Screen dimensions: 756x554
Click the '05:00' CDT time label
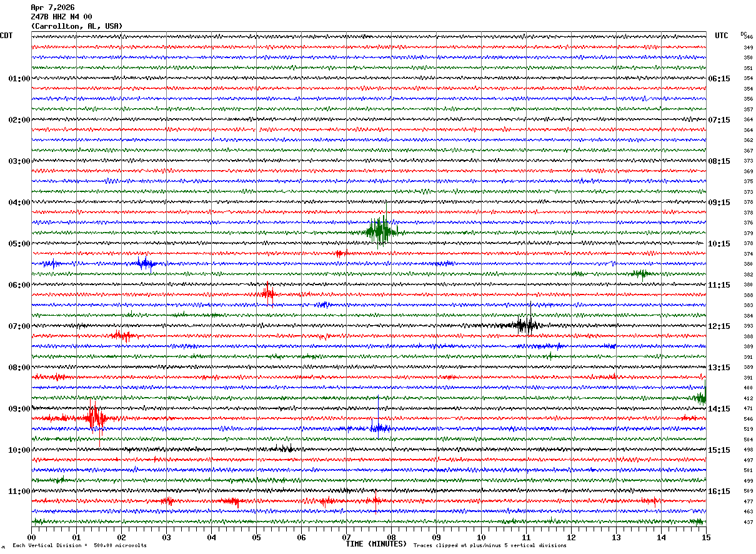(x=19, y=244)
